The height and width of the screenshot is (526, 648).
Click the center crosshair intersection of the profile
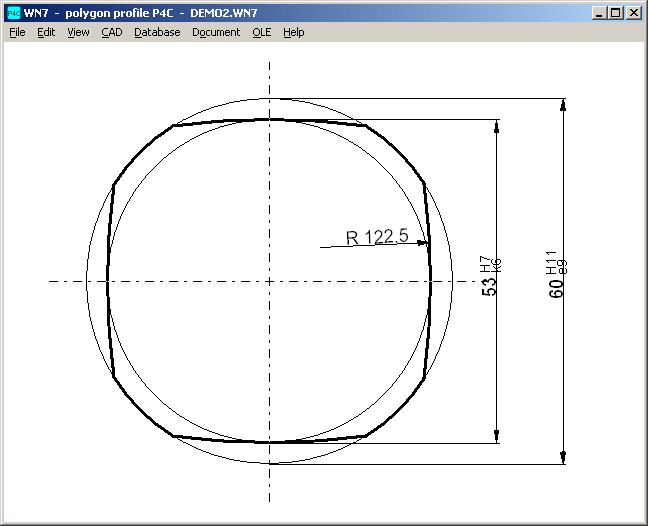[269, 281]
